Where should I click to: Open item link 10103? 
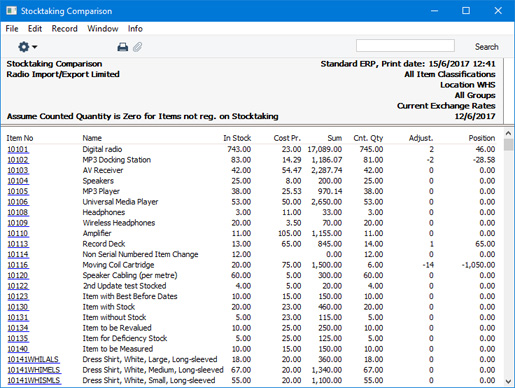18,170
